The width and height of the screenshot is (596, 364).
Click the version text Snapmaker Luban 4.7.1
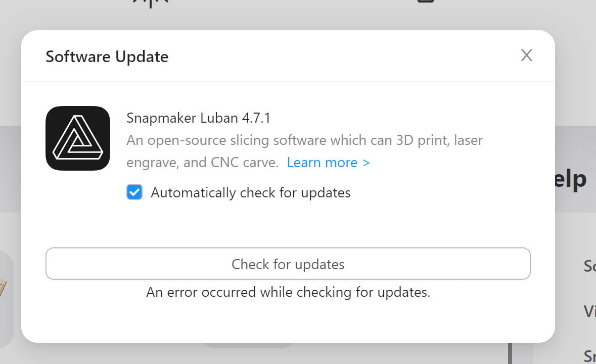199,118
